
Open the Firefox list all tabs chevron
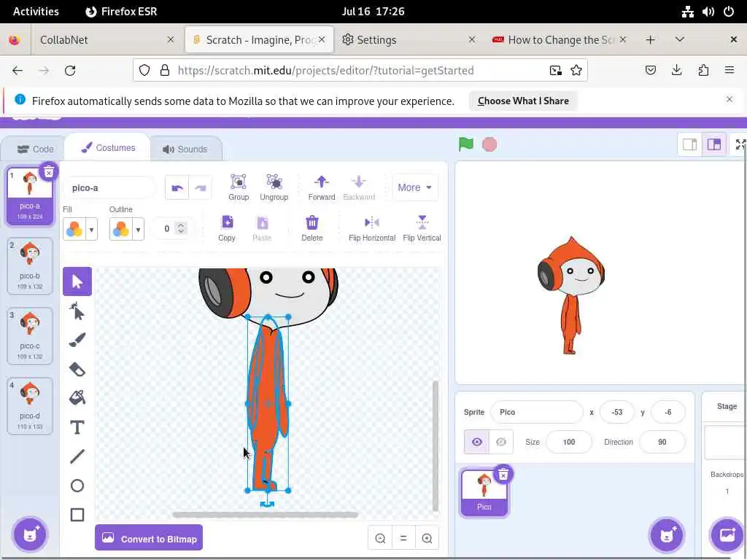pos(680,39)
